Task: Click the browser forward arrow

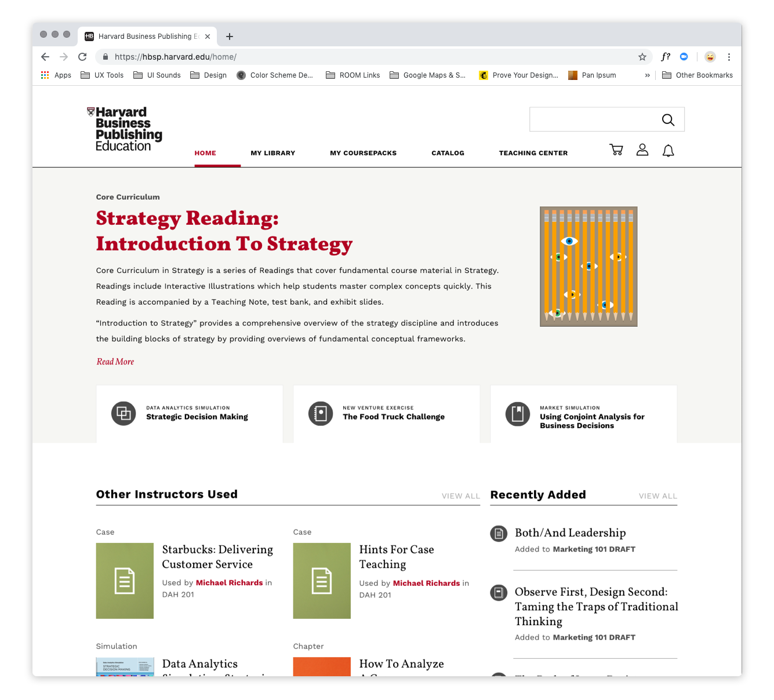Action: tap(64, 57)
